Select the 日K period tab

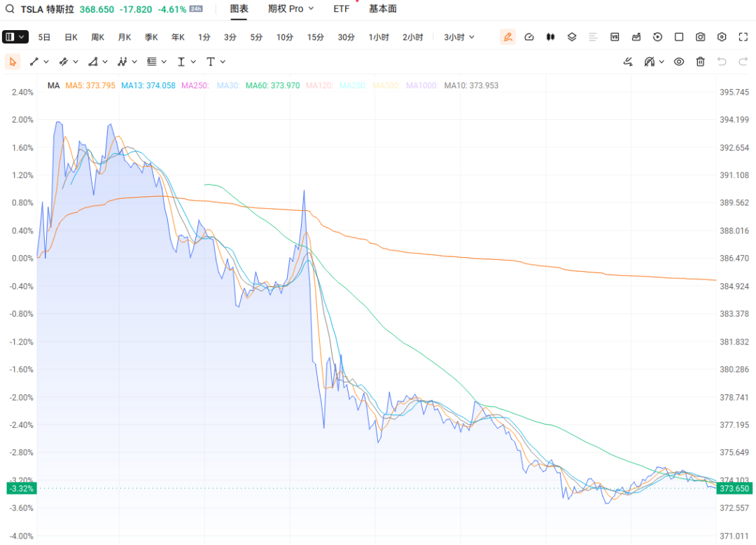coord(71,37)
